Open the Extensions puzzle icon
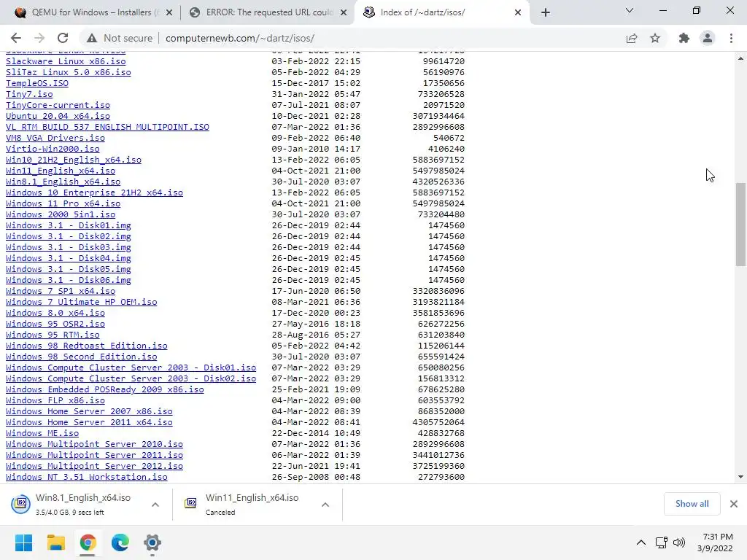 click(684, 38)
